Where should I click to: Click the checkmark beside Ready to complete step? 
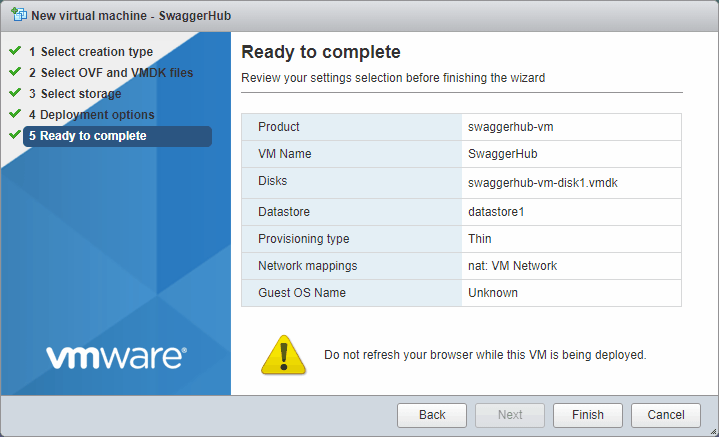click(14, 135)
